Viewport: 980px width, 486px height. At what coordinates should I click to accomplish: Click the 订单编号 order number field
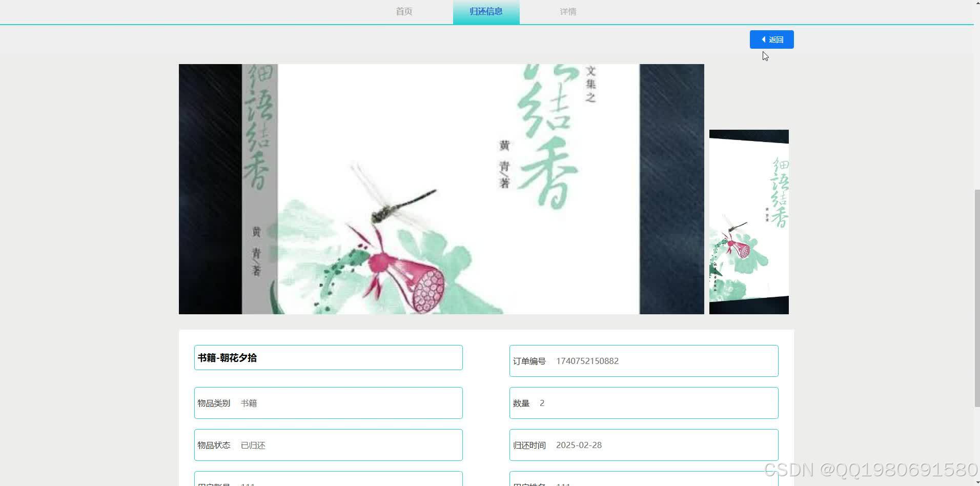(643, 360)
